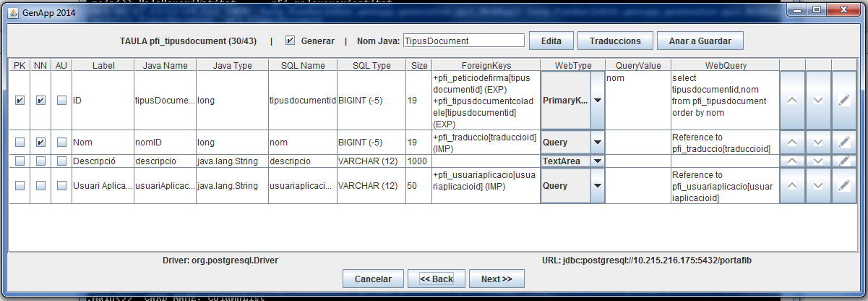Enable the AU checkbox in Nom row
This screenshot has height=301, width=868.
(61, 143)
